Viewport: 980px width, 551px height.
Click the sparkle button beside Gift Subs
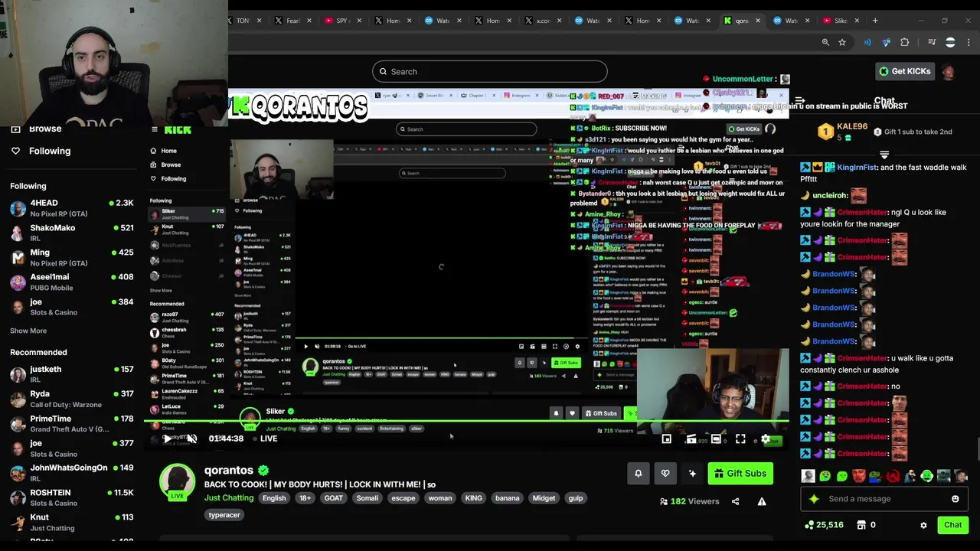[x=692, y=474]
